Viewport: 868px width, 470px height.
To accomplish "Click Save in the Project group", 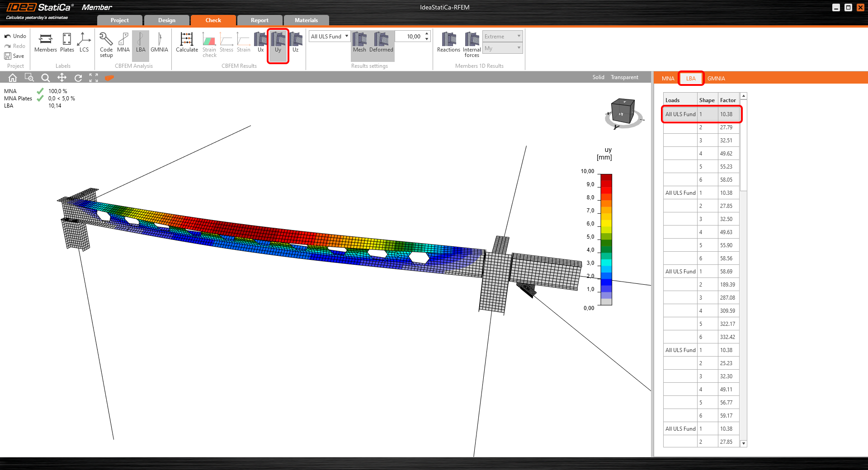I will point(14,56).
